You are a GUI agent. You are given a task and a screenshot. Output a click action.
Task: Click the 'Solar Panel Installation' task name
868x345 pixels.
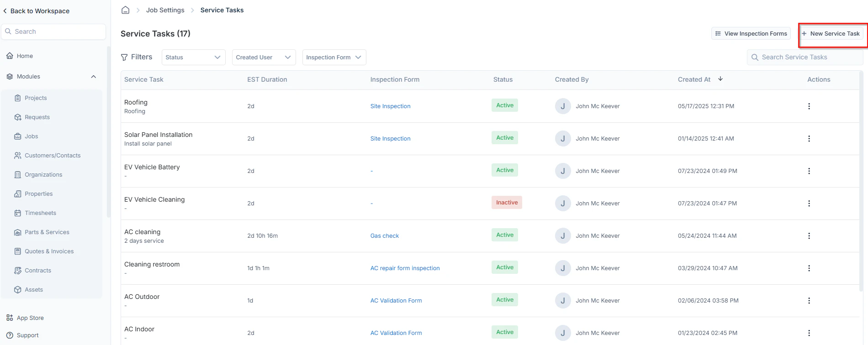pyautogui.click(x=159, y=135)
